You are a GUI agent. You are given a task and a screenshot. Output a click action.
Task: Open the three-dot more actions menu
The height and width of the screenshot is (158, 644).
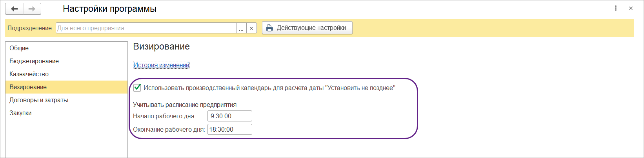pos(616,8)
